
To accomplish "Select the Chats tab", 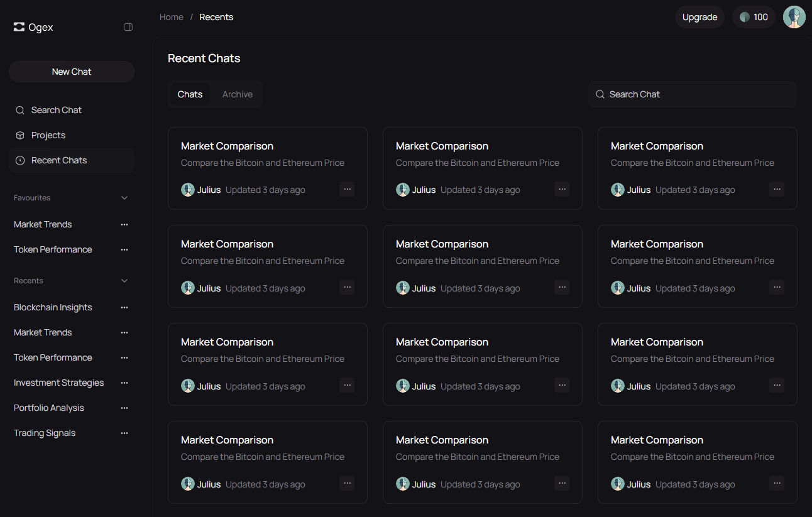I will click(x=190, y=94).
